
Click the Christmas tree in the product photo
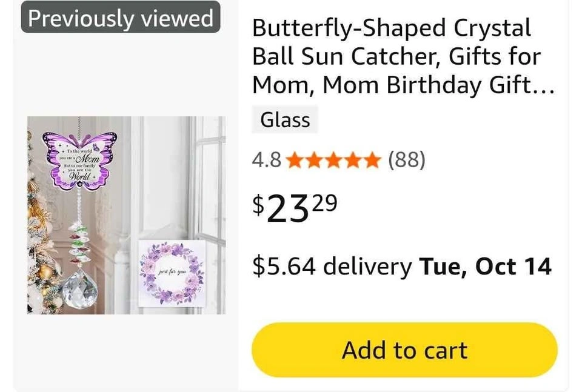(x=41, y=254)
